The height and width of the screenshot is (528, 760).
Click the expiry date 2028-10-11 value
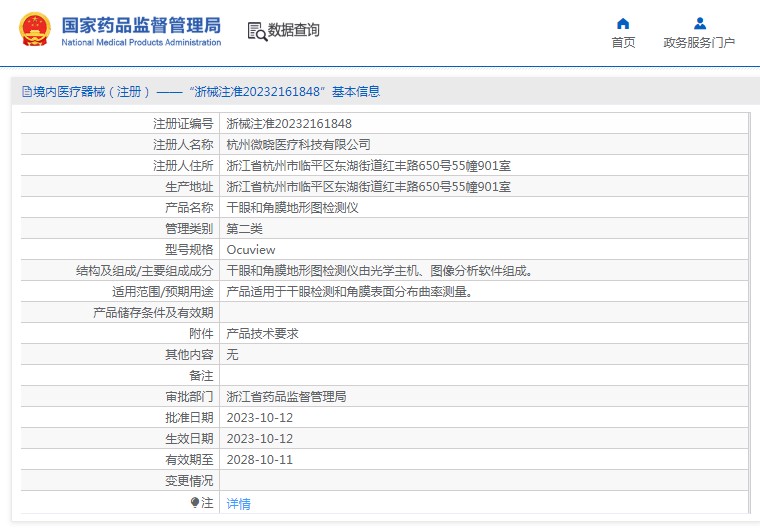pos(260,460)
